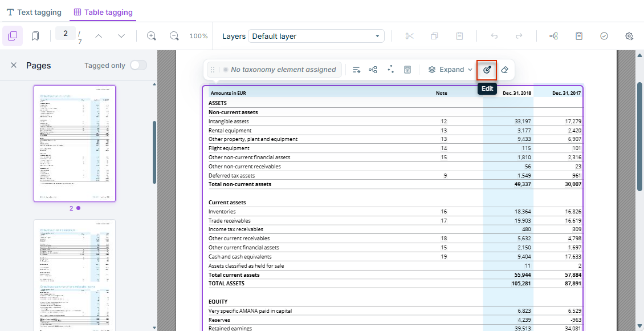
Task: Click the Edit icon in floating toolbar
Action: 487,70
